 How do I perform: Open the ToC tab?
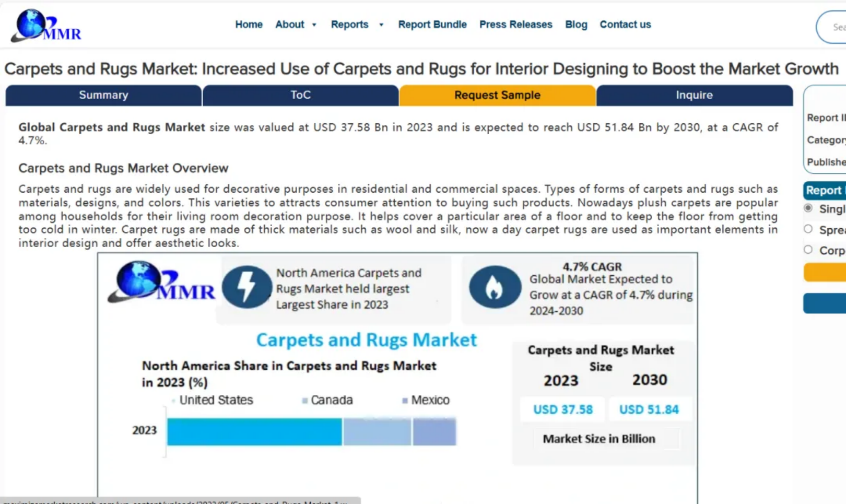300,95
